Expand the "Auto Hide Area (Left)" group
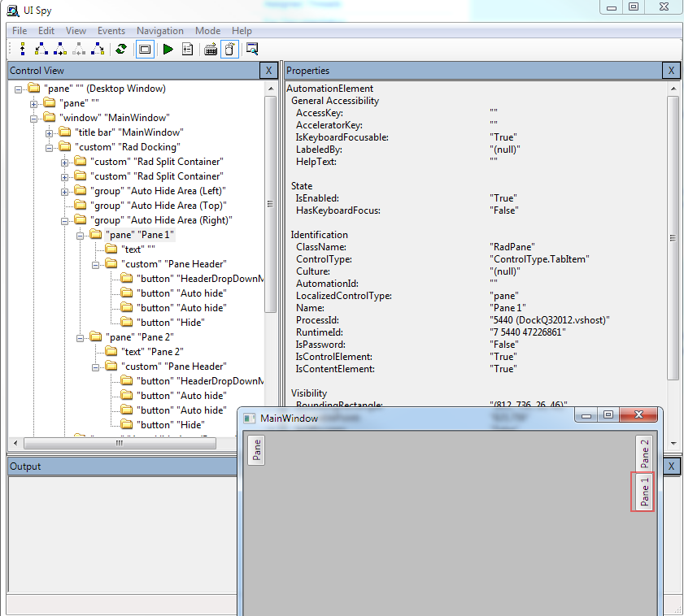The width and height of the screenshot is (684, 616). click(x=65, y=191)
